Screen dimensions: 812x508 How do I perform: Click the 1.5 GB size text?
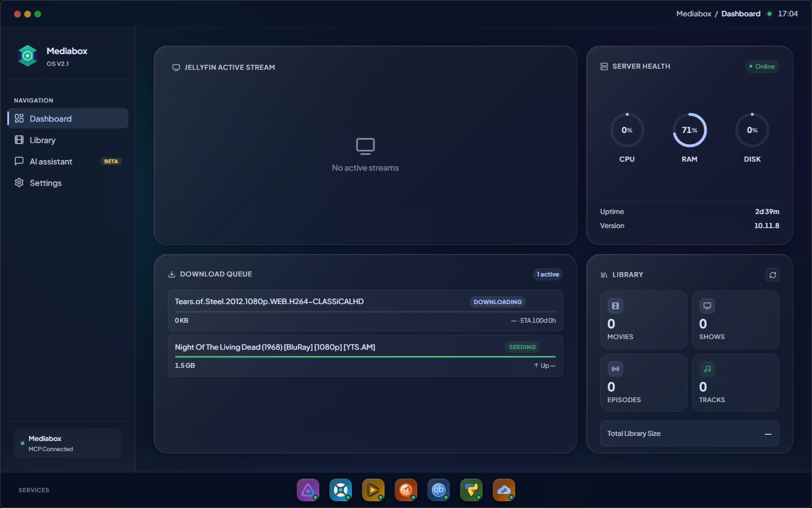[x=185, y=366]
